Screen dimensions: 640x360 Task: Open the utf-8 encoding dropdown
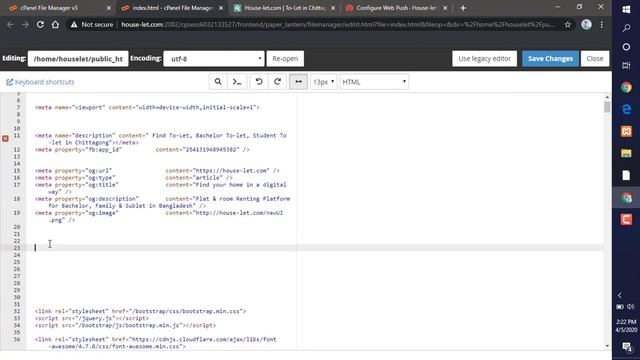[x=214, y=59]
